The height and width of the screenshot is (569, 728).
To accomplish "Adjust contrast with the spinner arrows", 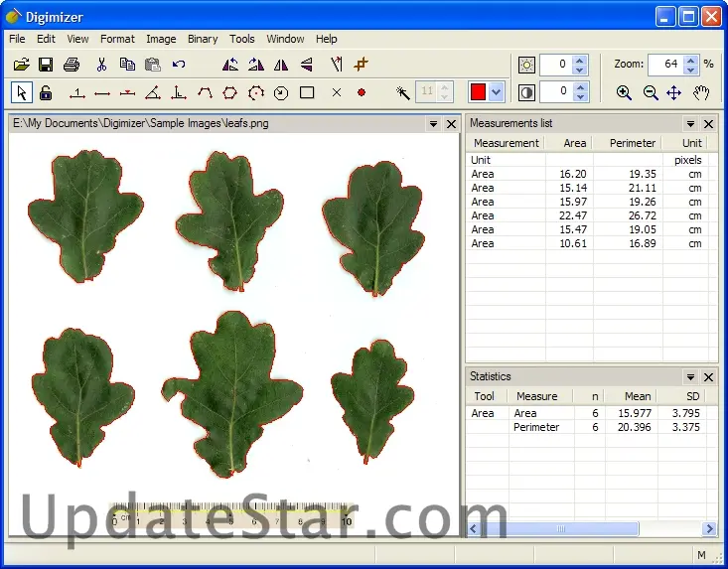I will click(x=580, y=91).
